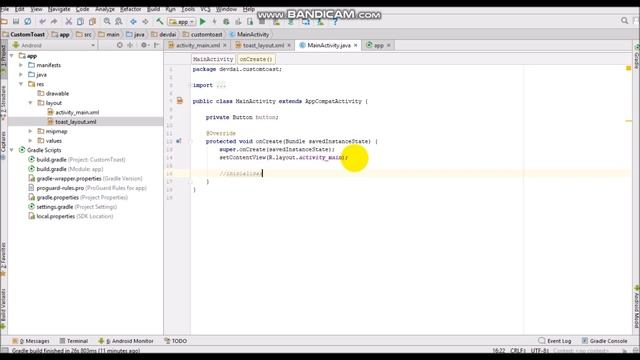This screenshot has height=360, width=640.
Task: Switch to toast_layout.xml editor tab
Action: 263,45
